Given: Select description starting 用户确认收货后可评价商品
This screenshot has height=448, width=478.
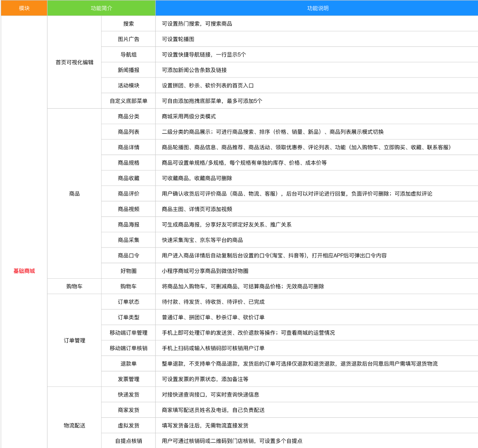Looking at the screenshot, I should [297, 194].
